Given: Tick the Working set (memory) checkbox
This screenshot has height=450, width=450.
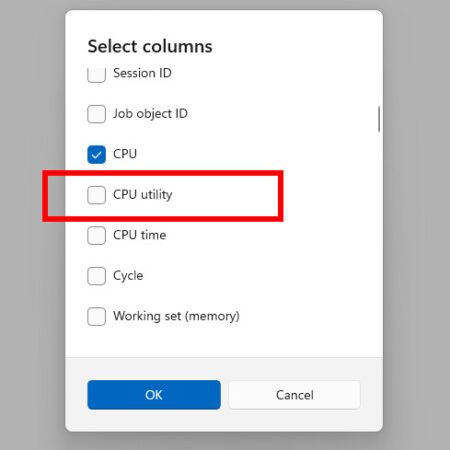Looking at the screenshot, I should coord(96,316).
